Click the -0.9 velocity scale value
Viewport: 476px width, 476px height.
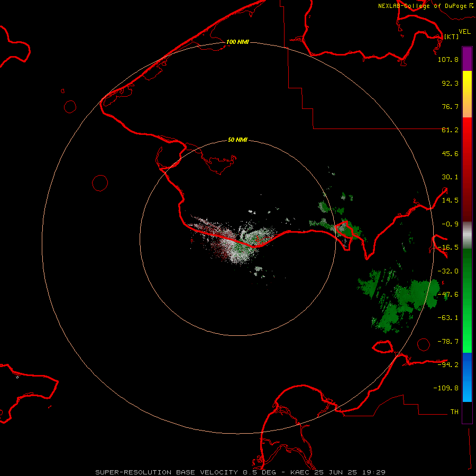pyautogui.click(x=450, y=224)
